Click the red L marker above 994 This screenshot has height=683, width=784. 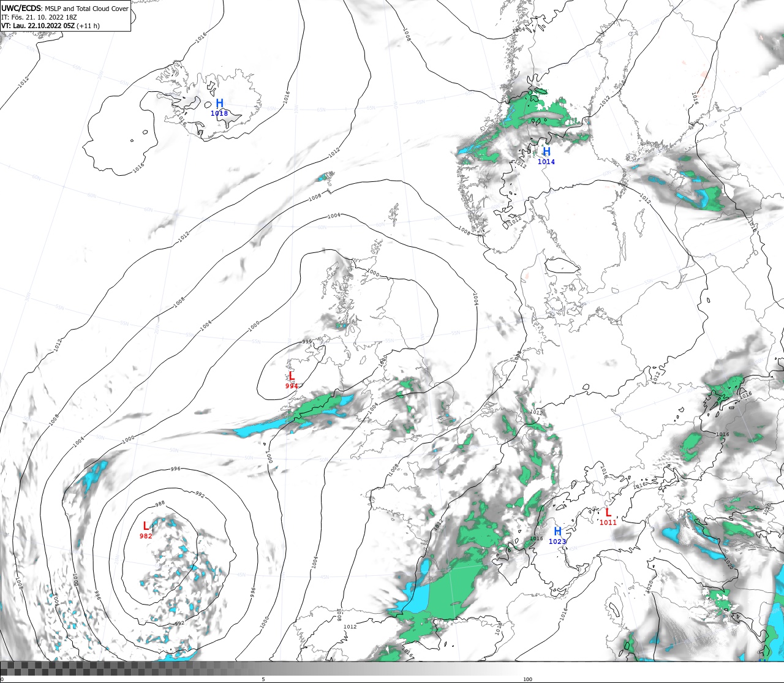tap(292, 376)
